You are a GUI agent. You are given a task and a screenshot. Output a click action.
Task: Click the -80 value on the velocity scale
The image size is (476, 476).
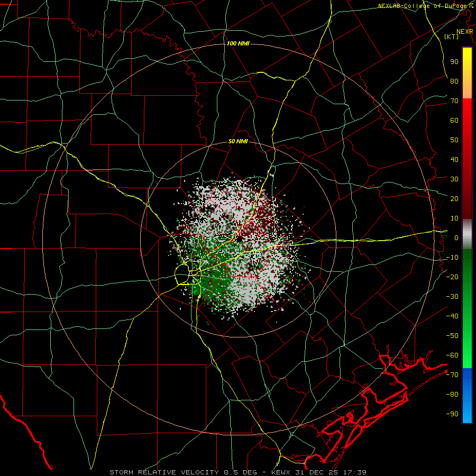[x=452, y=395]
